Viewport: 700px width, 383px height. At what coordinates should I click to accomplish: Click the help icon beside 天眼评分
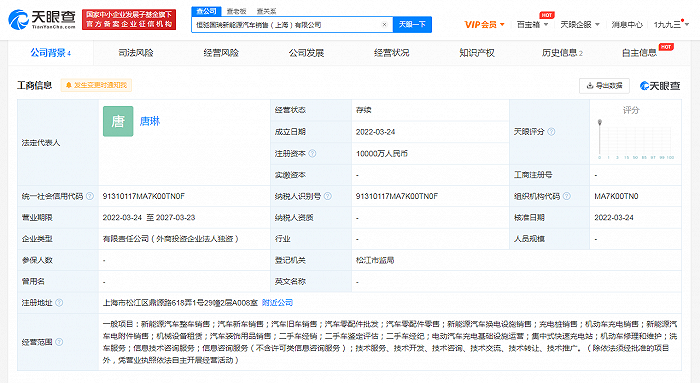[551, 132]
